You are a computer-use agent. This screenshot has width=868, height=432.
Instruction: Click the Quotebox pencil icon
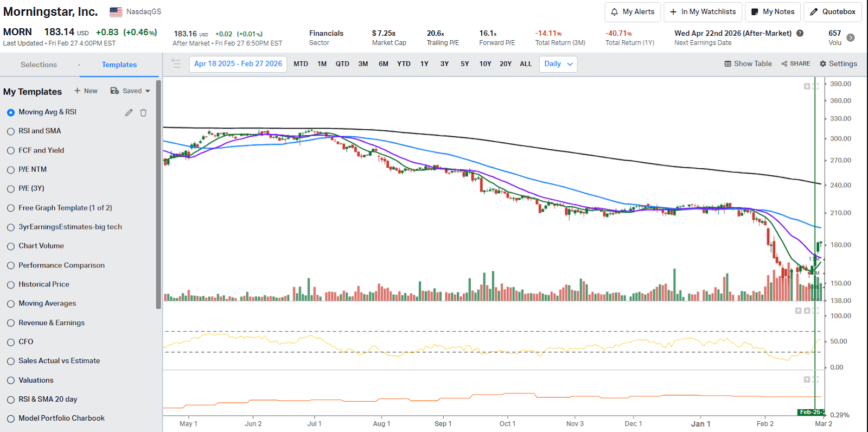point(814,12)
